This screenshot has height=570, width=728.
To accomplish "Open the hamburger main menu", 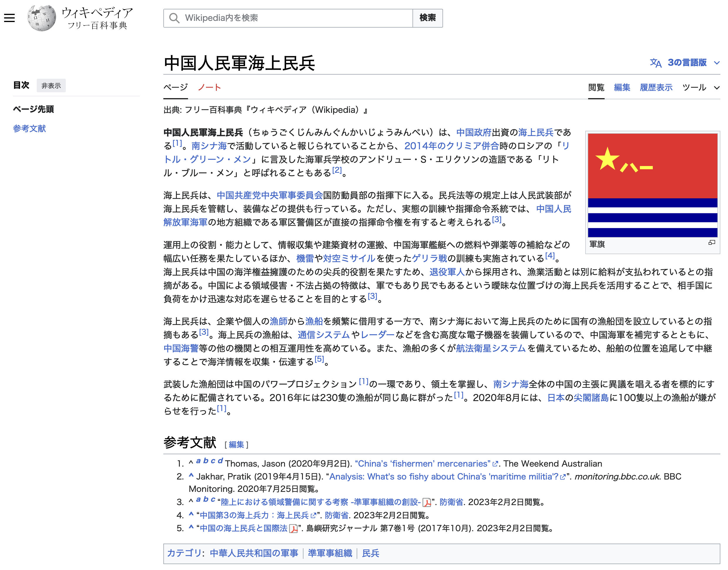I will tap(9, 18).
